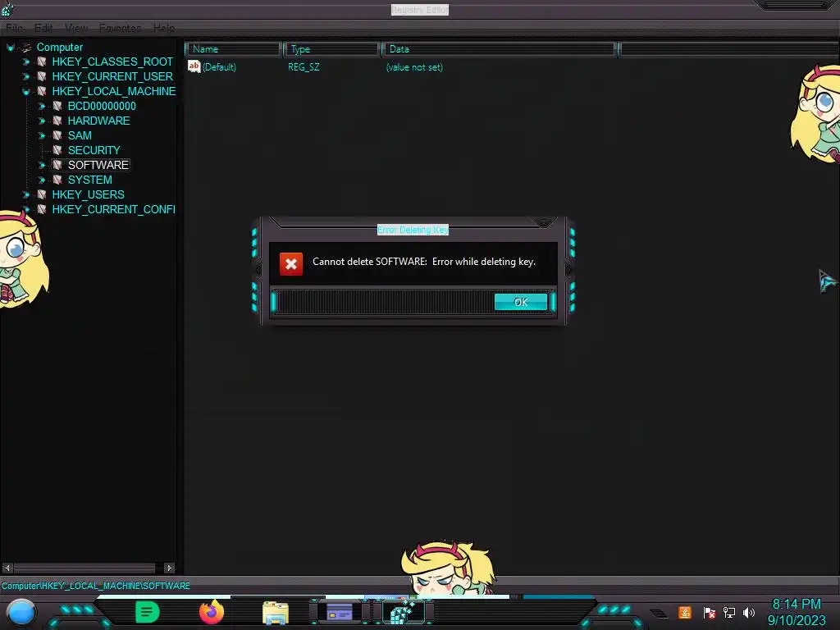Click the SAM key icon
840x630 pixels.
coord(57,135)
